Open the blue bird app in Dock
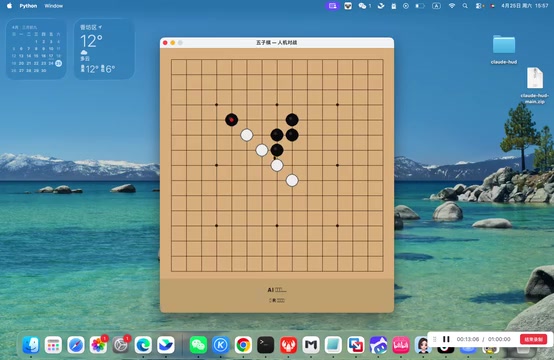This screenshot has width=554, height=360. pos(166,345)
